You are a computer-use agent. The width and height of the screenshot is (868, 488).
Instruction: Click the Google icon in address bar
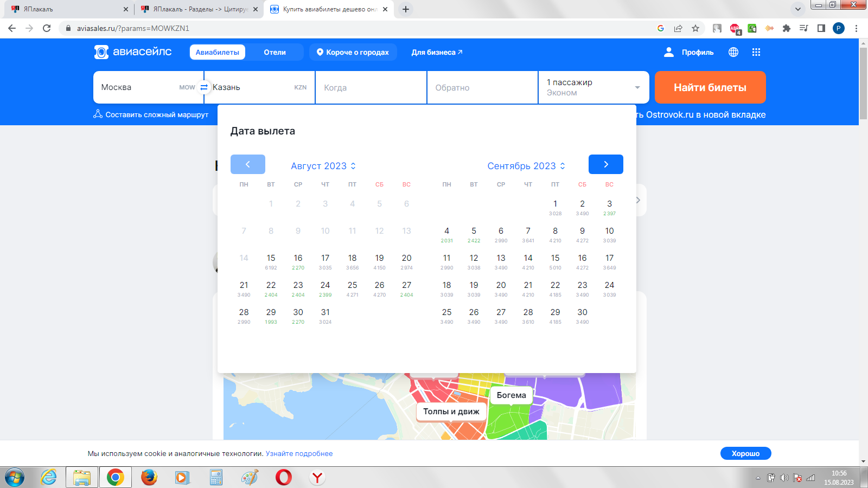click(661, 28)
